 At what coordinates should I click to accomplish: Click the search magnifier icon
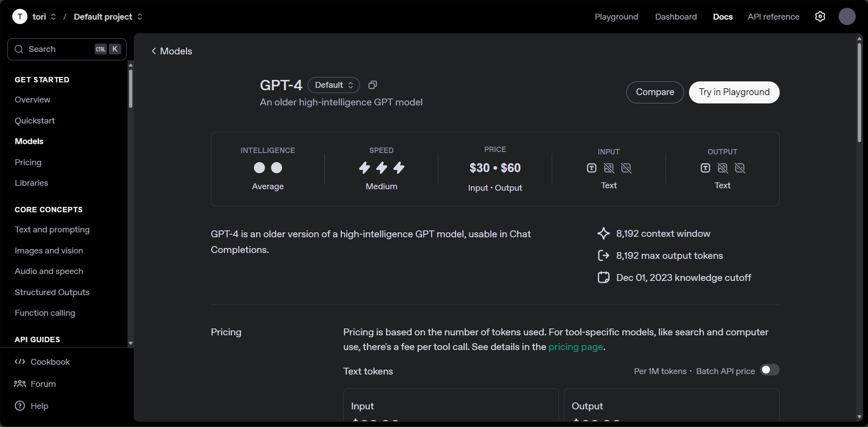coord(19,49)
